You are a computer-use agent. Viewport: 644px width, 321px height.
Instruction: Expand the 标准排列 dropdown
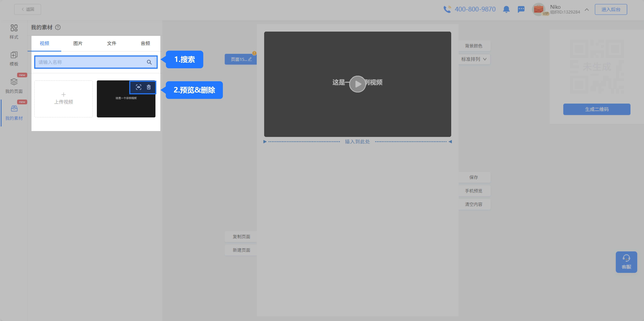(x=474, y=59)
